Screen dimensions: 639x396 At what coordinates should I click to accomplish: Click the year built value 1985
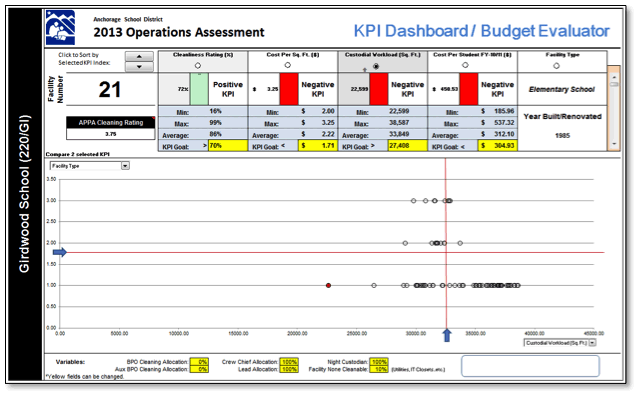pos(562,136)
